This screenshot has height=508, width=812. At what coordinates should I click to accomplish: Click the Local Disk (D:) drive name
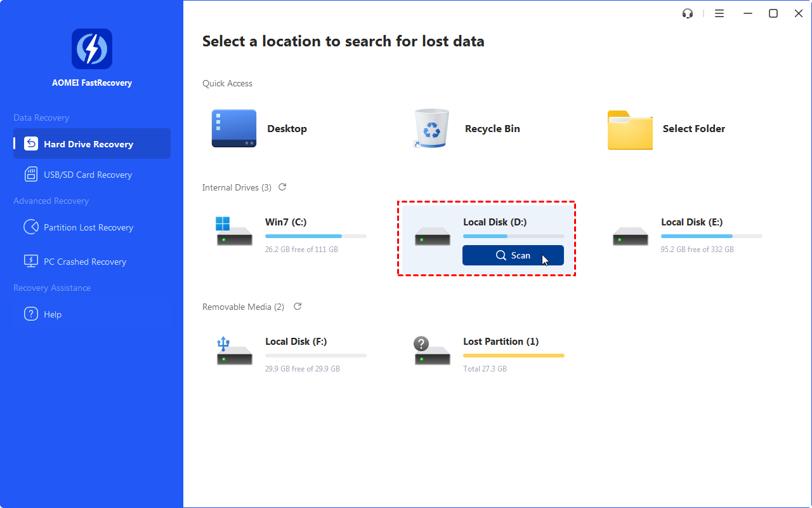coord(495,222)
